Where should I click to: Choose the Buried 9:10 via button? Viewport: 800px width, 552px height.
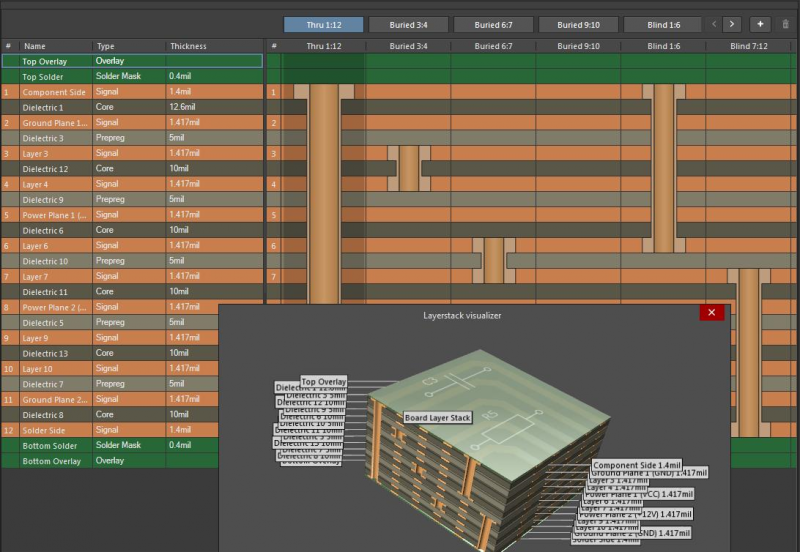click(x=578, y=24)
